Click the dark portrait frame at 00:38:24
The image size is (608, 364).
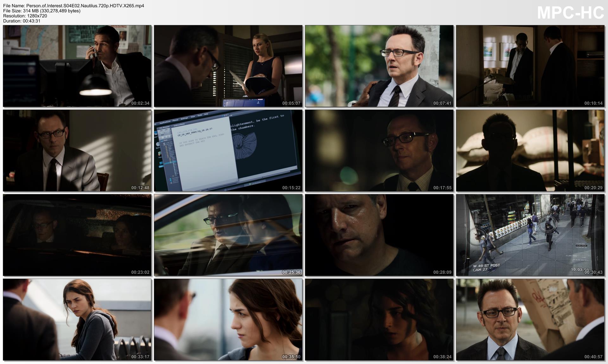pyautogui.click(x=379, y=319)
